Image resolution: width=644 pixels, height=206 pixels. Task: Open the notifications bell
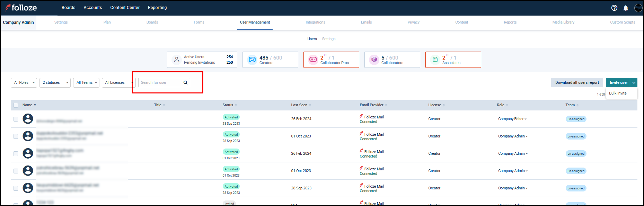coord(626,8)
